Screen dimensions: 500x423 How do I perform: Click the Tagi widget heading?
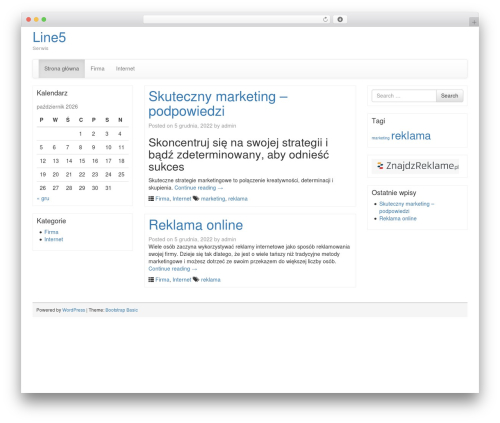click(378, 121)
